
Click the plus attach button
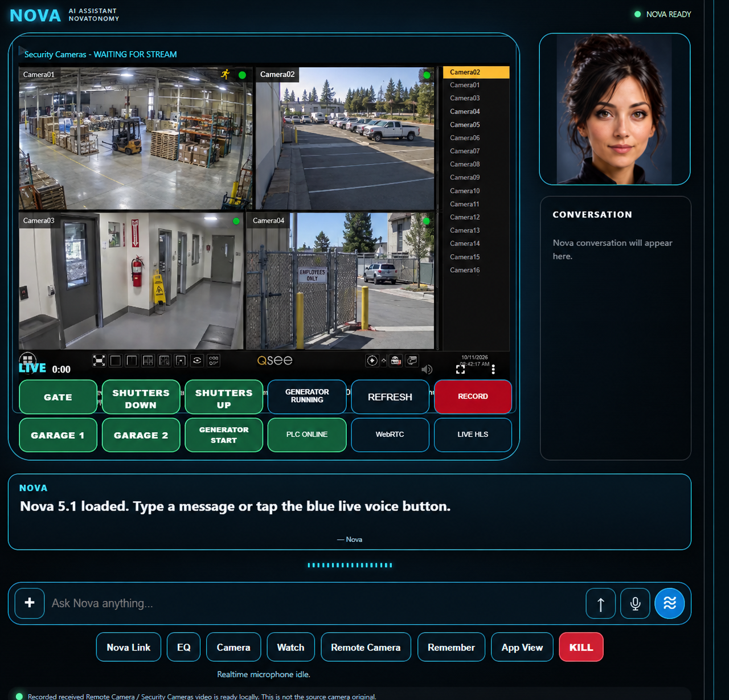[x=30, y=603]
